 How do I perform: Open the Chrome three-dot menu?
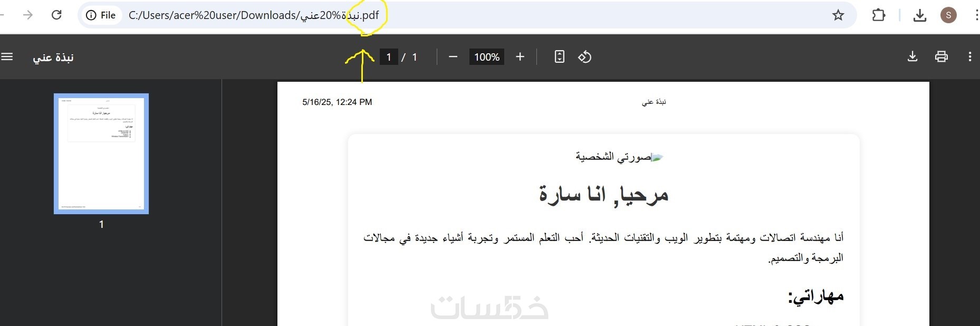[976, 15]
